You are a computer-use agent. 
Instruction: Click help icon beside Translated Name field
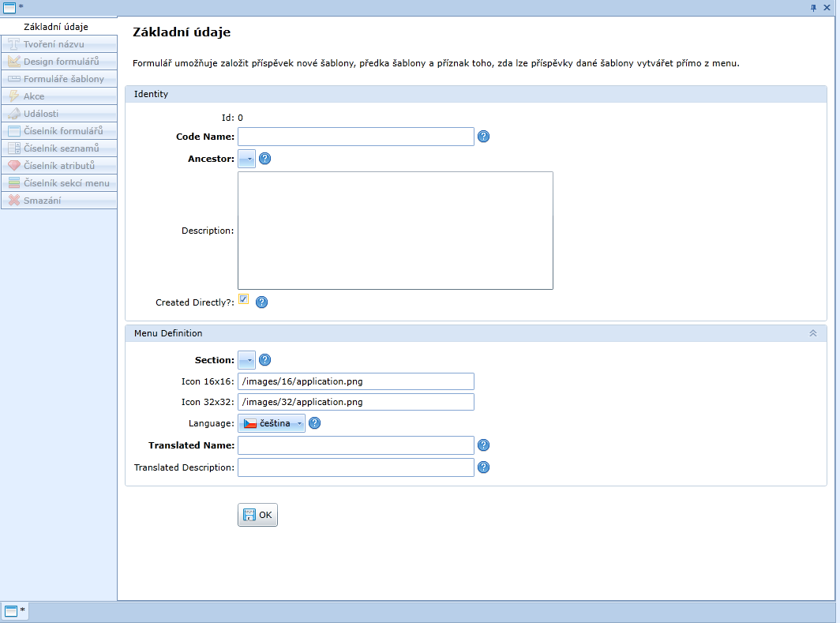click(x=484, y=445)
